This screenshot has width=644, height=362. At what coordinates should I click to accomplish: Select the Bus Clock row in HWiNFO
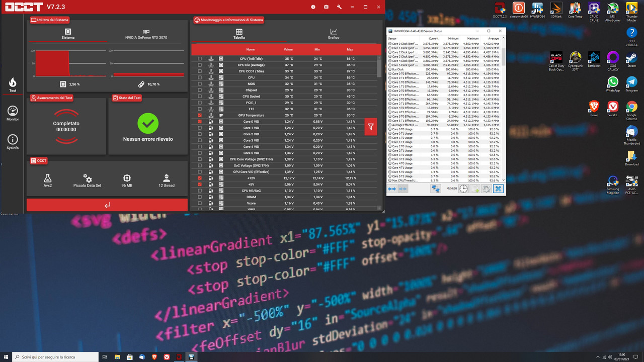(x=444, y=69)
